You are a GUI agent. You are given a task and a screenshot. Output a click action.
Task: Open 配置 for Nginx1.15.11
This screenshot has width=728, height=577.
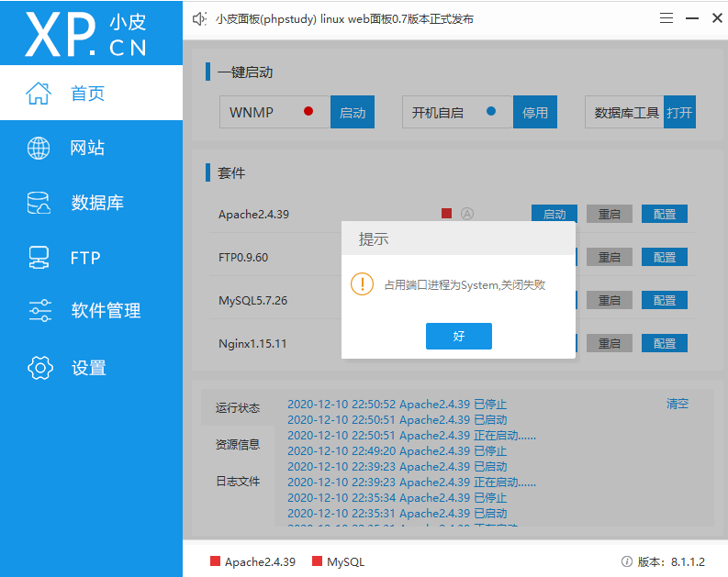[665, 343]
